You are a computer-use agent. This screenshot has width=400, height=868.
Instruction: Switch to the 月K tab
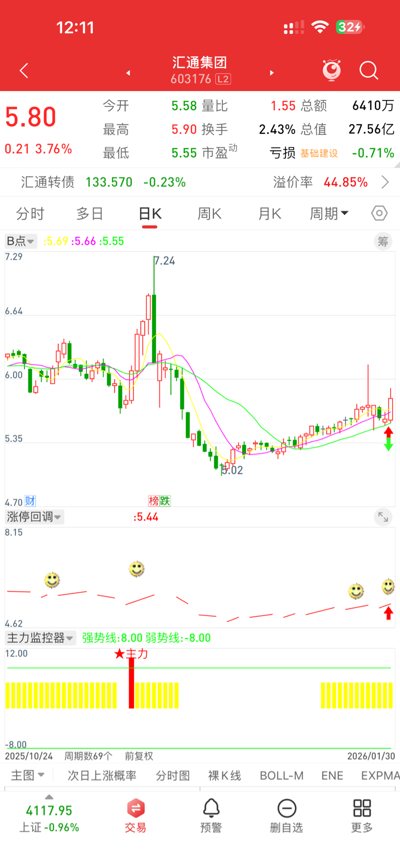point(269,214)
